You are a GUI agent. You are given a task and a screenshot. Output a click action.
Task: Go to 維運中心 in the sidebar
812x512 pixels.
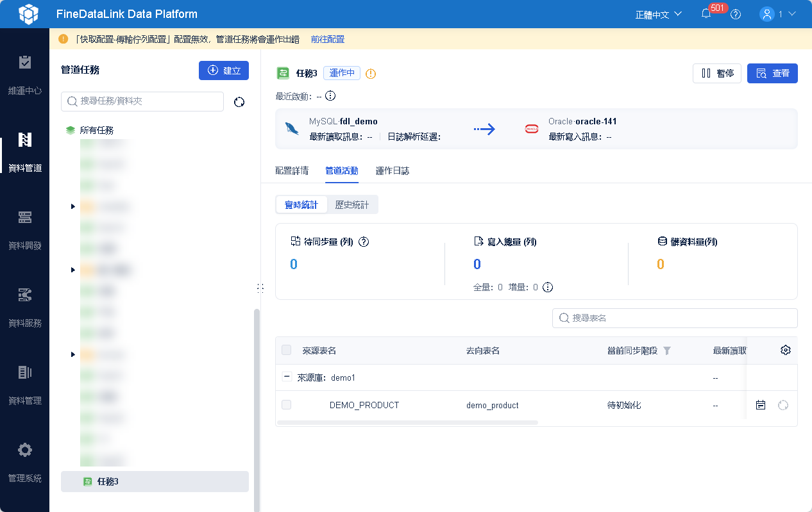click(x=24, y=75)
